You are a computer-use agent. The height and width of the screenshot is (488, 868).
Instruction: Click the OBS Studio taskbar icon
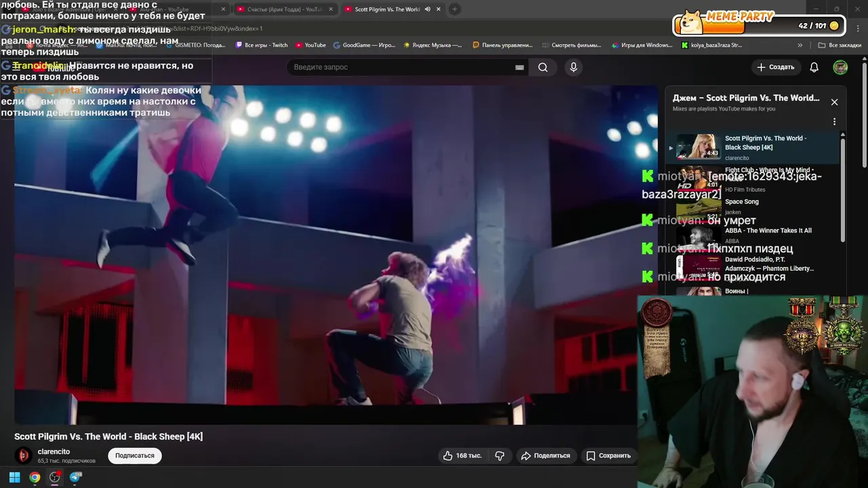click(x=55, y=477)
